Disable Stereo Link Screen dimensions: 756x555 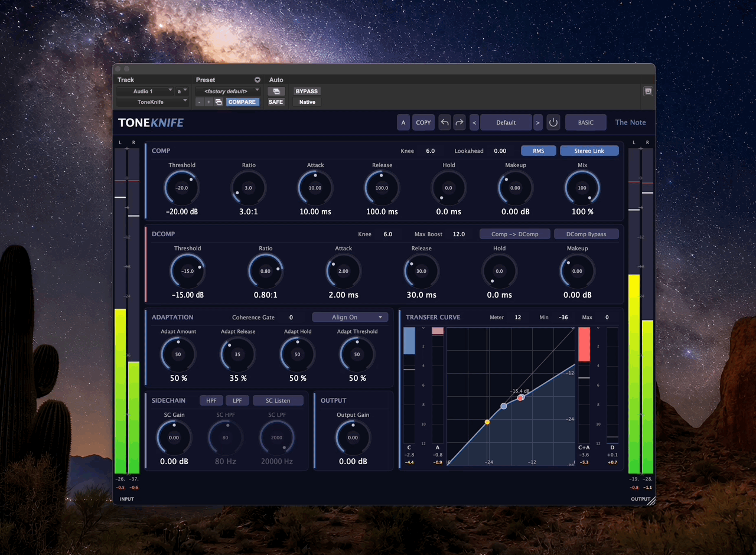tap(589, 151)
